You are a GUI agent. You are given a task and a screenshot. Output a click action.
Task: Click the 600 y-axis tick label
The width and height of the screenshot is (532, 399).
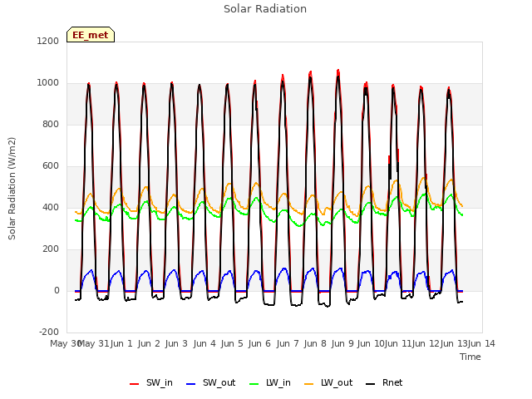[51, 166]
